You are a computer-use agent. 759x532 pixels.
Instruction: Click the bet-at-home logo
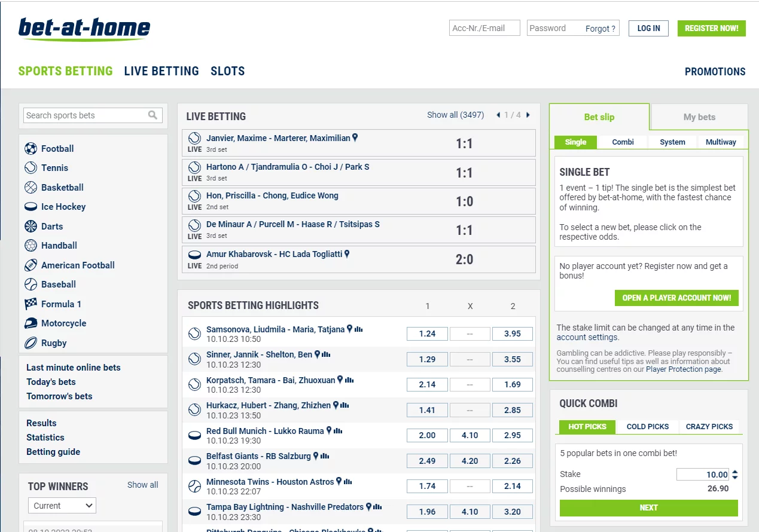84,29
